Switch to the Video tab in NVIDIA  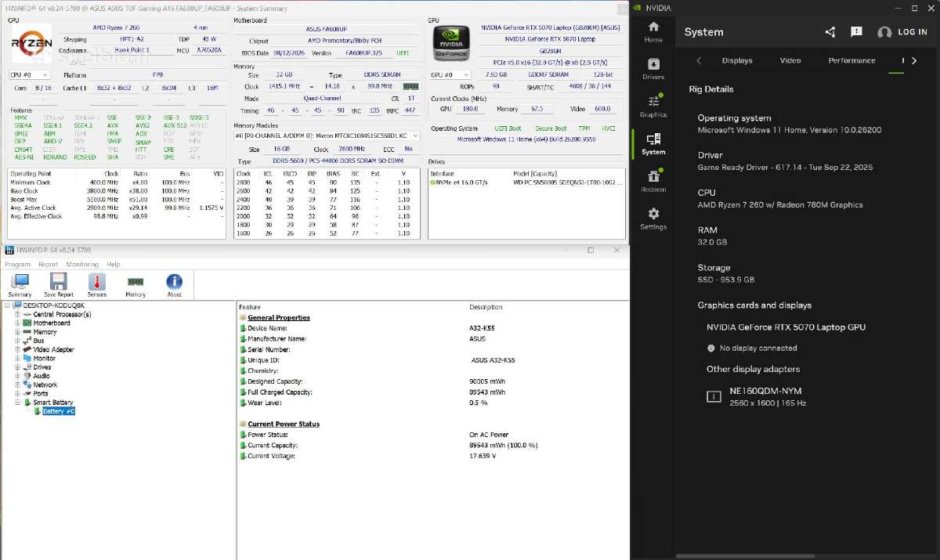[x=790, y=60]
